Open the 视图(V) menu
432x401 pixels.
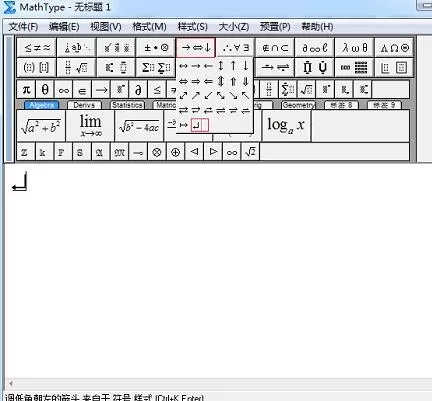(x=106, y=27)
